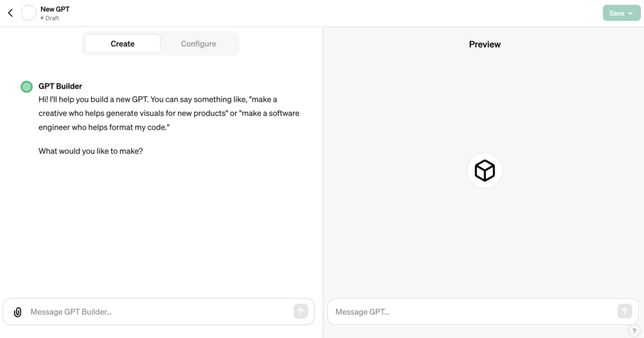Attach a file with the paperclip icon
The image size is (644, 338).
[17, 312]
